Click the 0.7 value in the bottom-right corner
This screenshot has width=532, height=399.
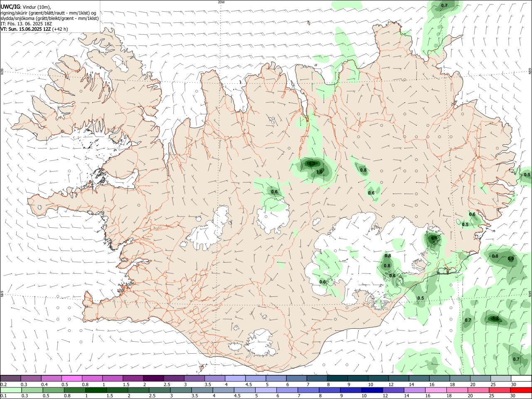coord(516,359)
